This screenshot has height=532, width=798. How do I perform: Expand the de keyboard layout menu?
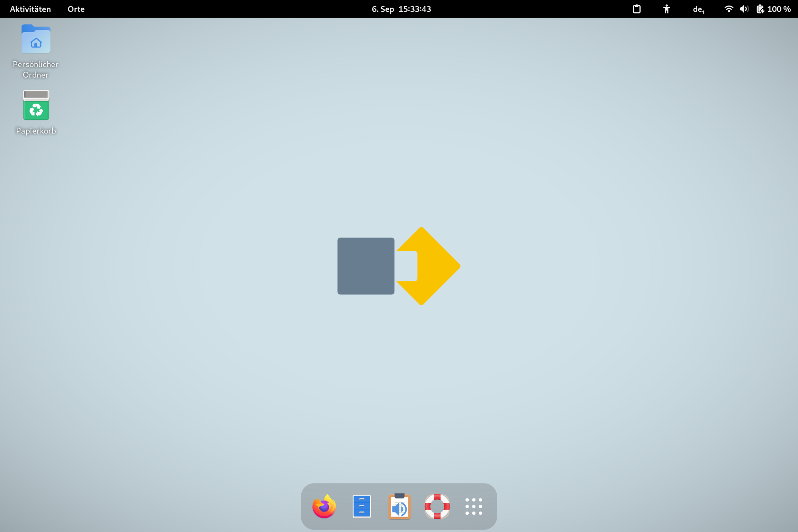tap(698, 9)
